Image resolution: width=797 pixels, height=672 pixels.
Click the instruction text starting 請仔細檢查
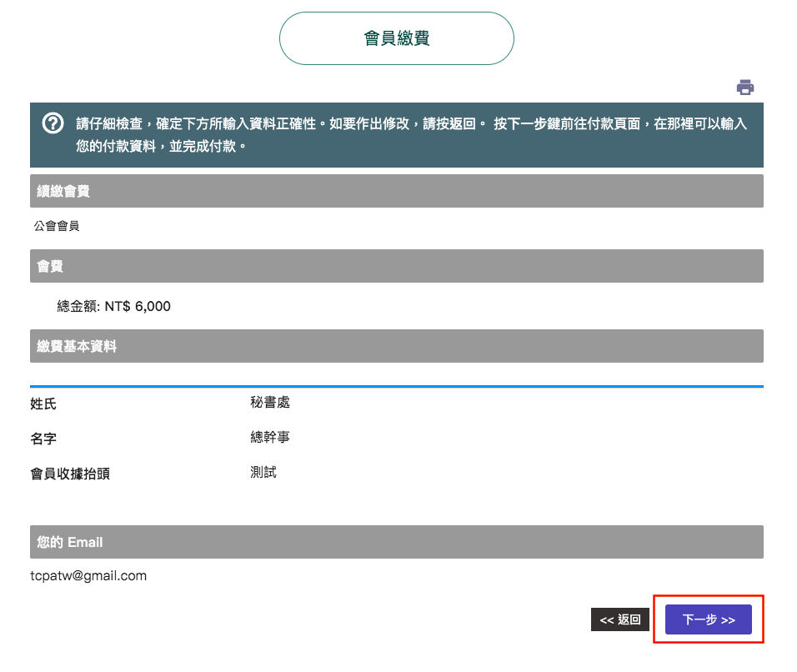tap(411, 135)
